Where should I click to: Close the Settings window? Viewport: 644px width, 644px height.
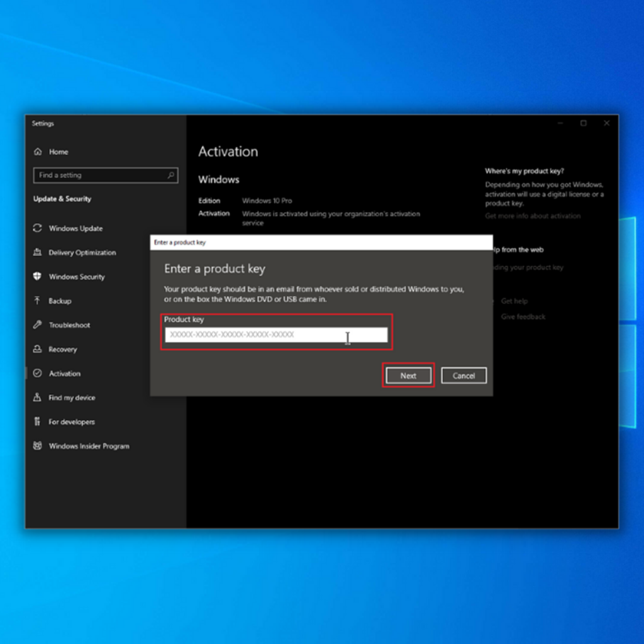[x=607, y=123]
